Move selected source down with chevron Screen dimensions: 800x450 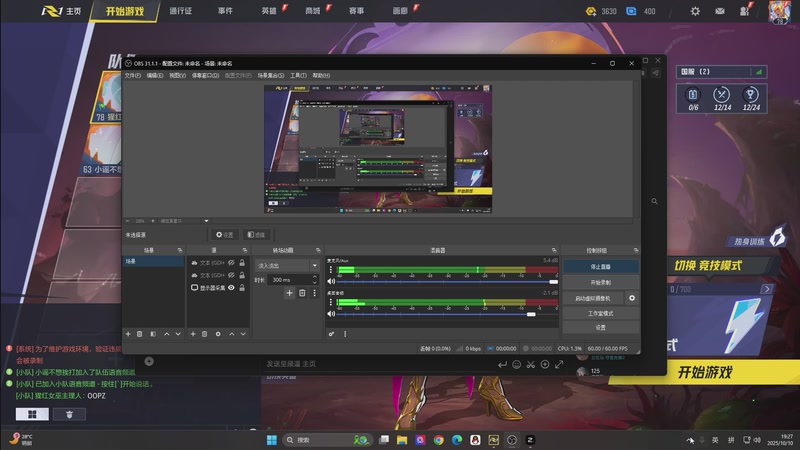(243, 333)
